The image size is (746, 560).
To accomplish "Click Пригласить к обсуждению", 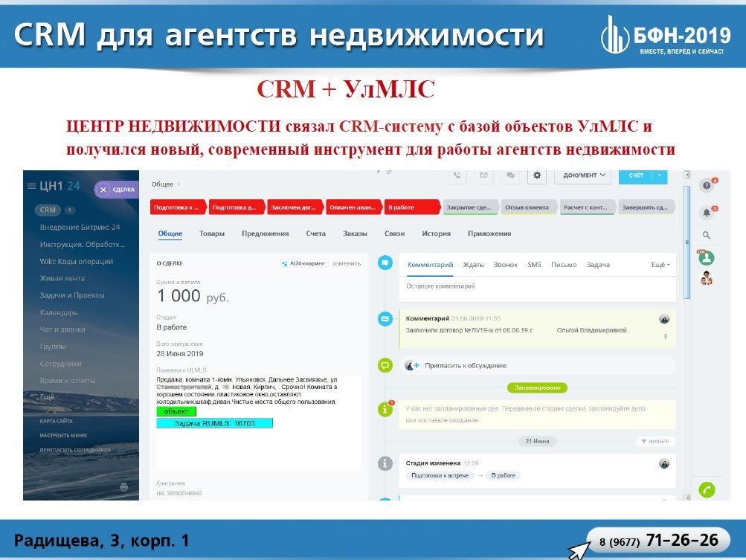I will (466, 366).
